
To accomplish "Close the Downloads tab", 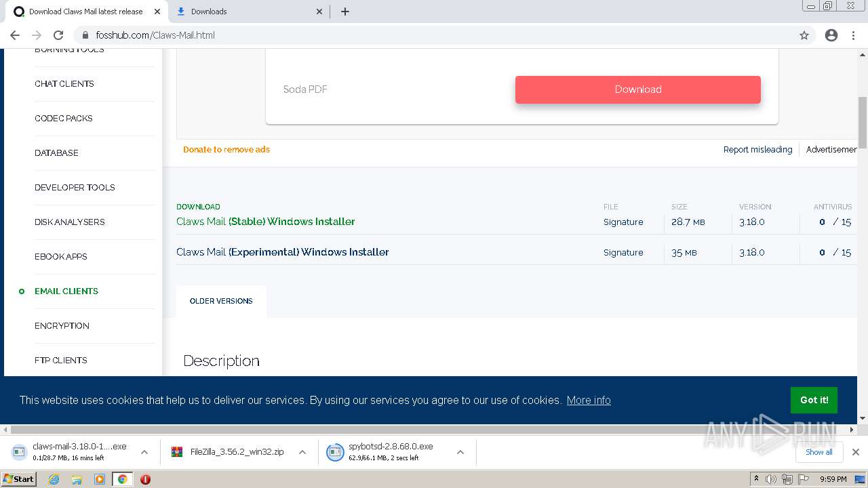I will pos(320,12).
